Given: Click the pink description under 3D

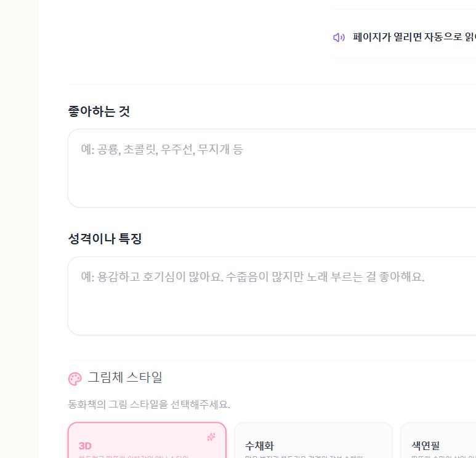Looking at the screenshot, I should (134, 456).
